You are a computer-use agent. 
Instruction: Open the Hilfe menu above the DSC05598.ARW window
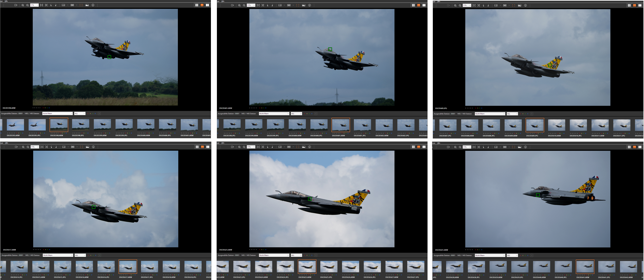6,1
